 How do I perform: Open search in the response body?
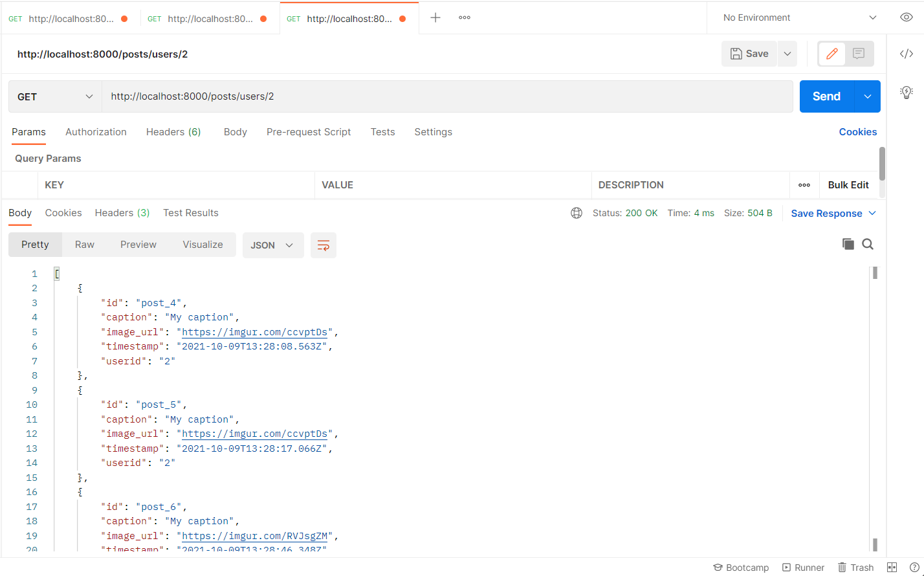[x=868, y=244]
